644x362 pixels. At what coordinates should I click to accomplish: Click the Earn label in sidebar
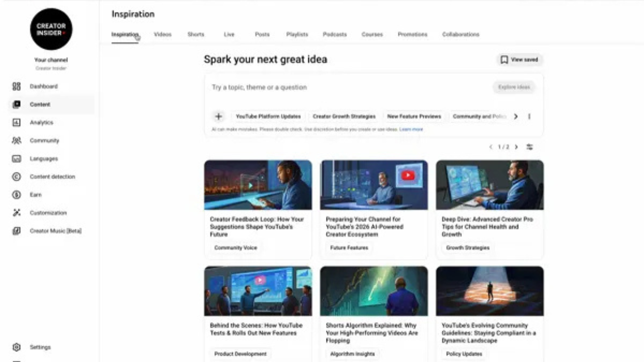coord(36,195)
